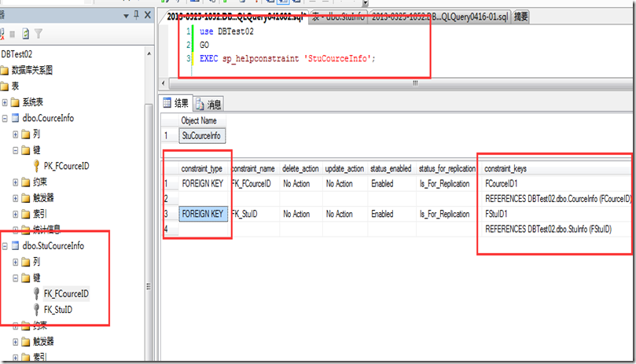The image size is (636, 364).
Task: Click the PK_FCourceID primary key icon
Action: coord(36,166)
